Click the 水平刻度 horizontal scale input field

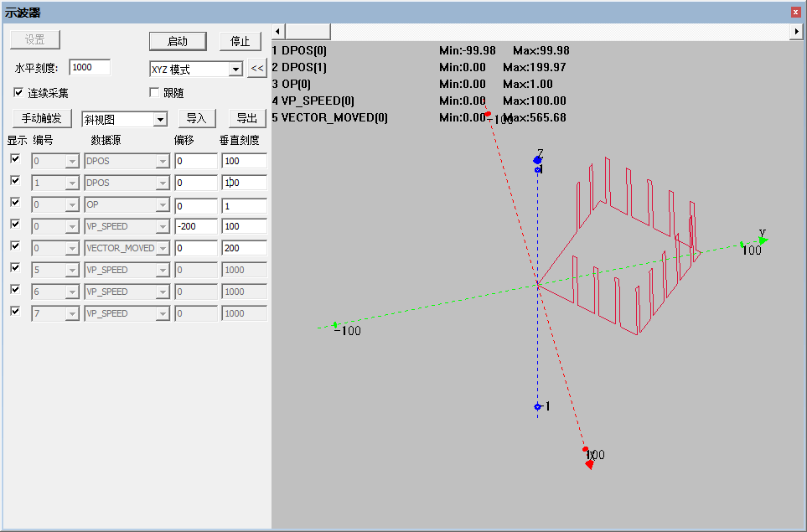(x=90, y=67)
